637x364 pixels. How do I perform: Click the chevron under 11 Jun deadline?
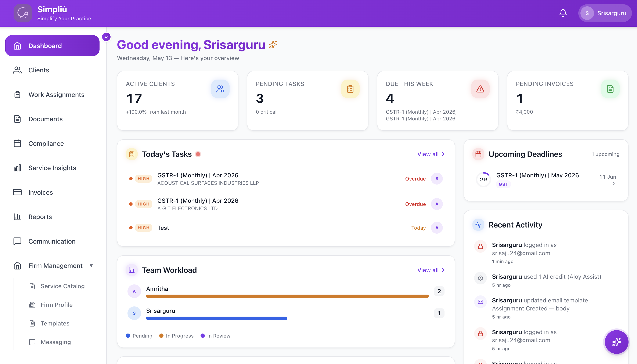(x=613, y=184)
